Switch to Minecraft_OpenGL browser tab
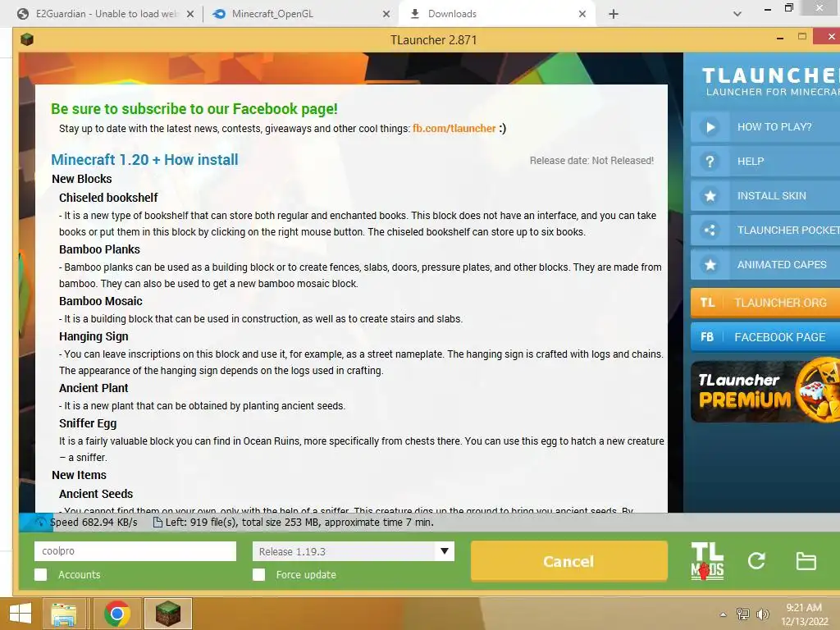This screenshot has height=630, width=840. coord(300,14)
